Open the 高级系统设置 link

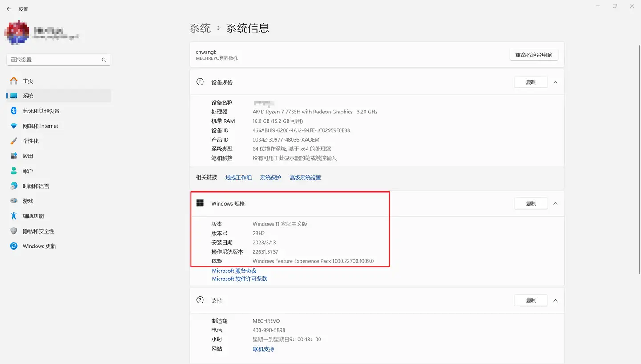(x=305, y=178)
